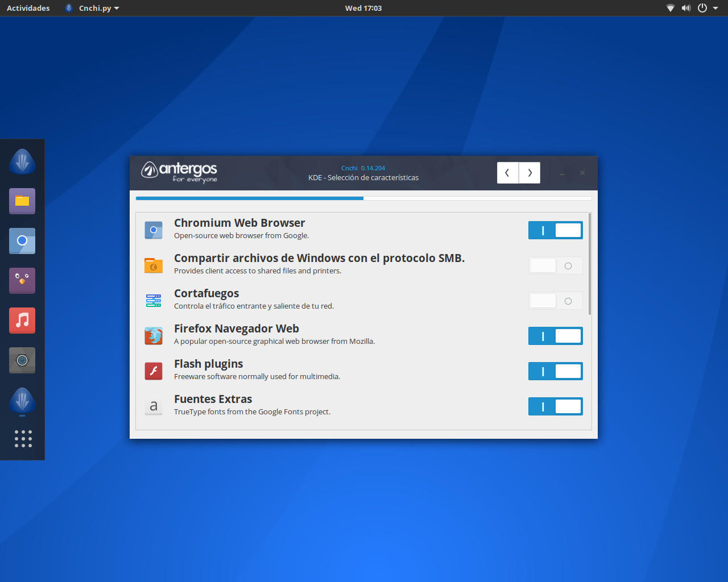This screenshot has width=728, height=582.
Task: Click the orange SMB file sharing folder icon
Action: (x=154, y=265)
